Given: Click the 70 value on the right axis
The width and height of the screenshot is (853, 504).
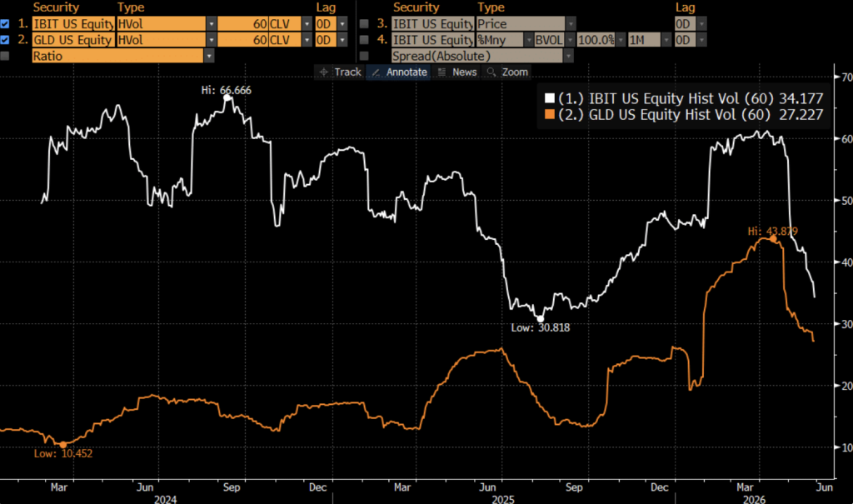Looking at the screenshot, I should (846, 77).
